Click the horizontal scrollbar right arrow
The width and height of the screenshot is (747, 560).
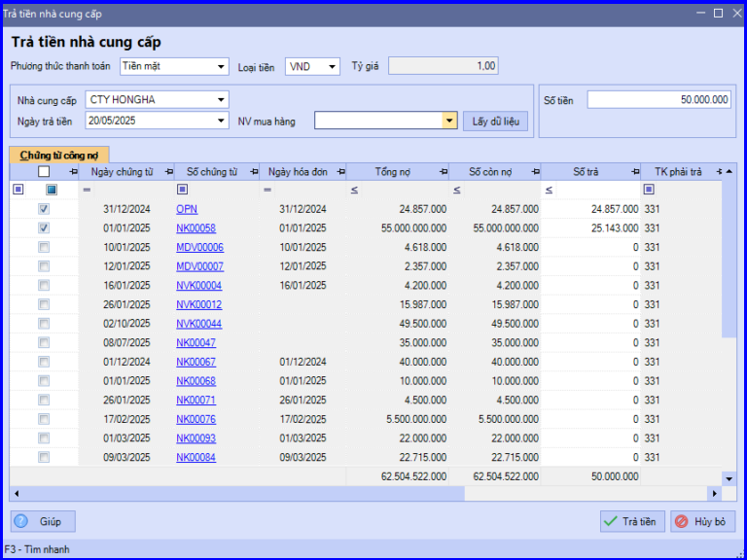pos(715,493)
